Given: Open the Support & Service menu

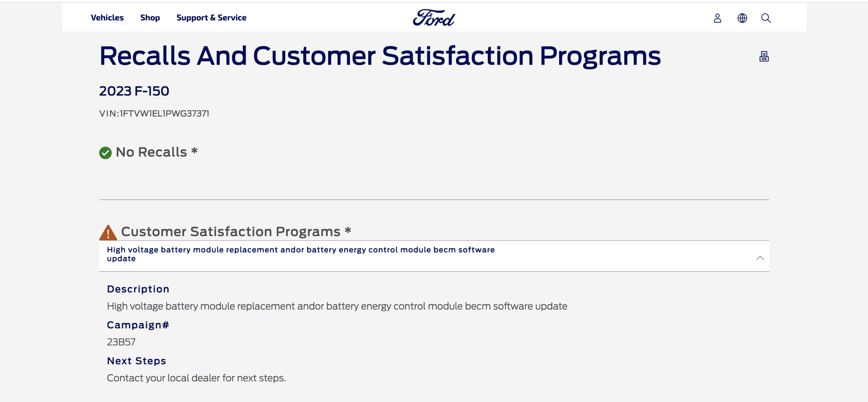Looking at the screenshot, I should (211, 18).
